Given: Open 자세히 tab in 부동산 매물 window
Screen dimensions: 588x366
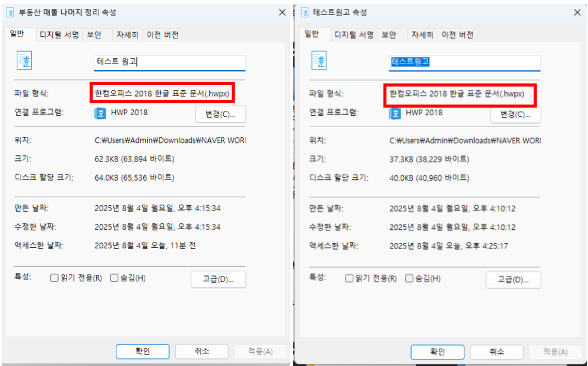Looking at the screenshot, I should tap(127, 35).
